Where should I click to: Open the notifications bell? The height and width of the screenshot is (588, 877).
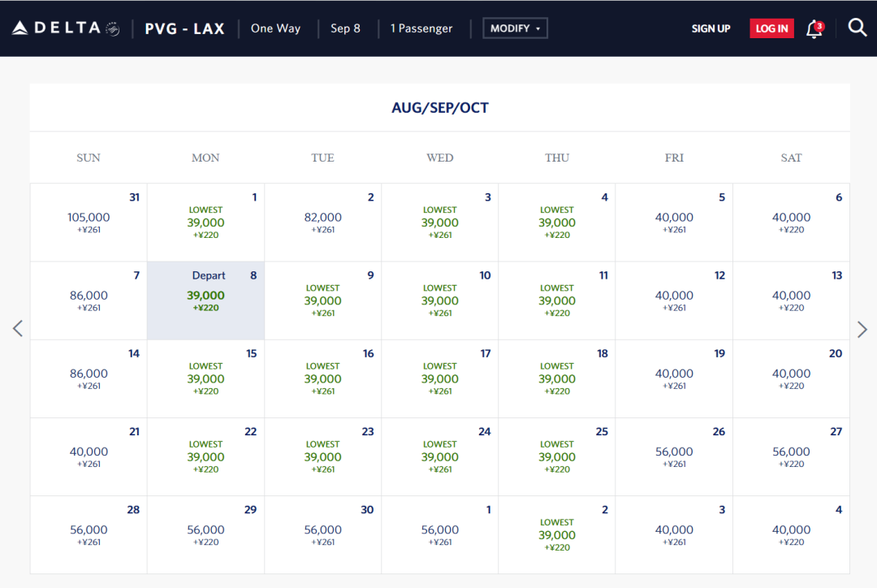[814, 29]
